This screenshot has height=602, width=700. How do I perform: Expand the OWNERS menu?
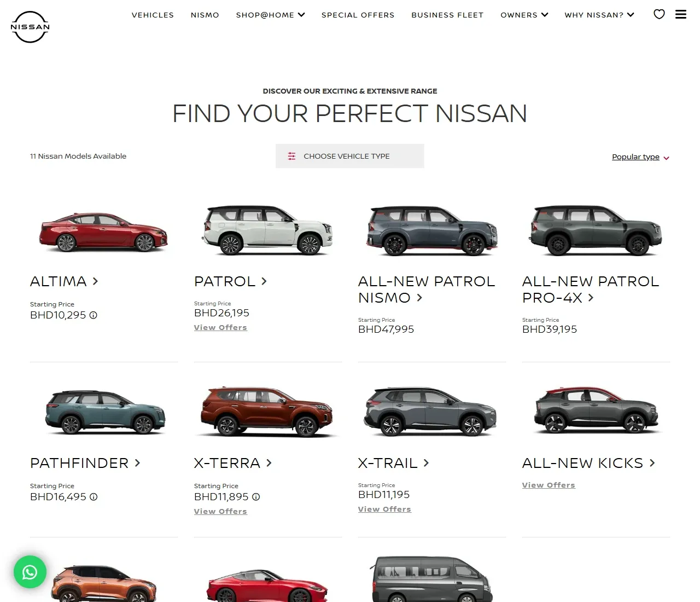tap(524, 15)
